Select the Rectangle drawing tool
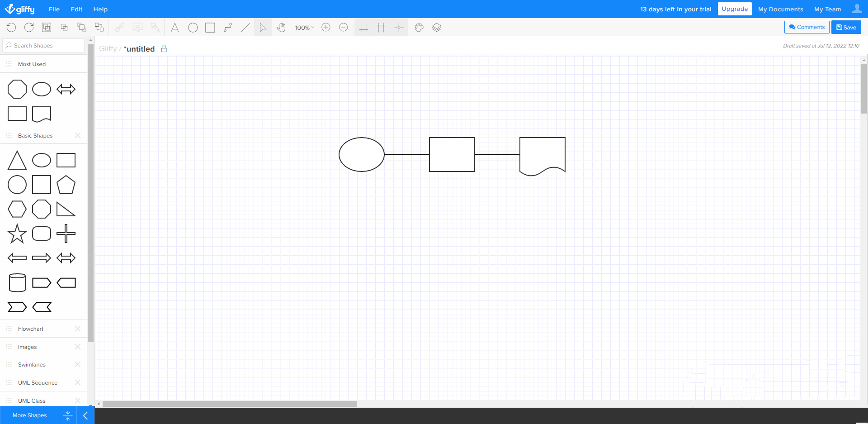 210,28
